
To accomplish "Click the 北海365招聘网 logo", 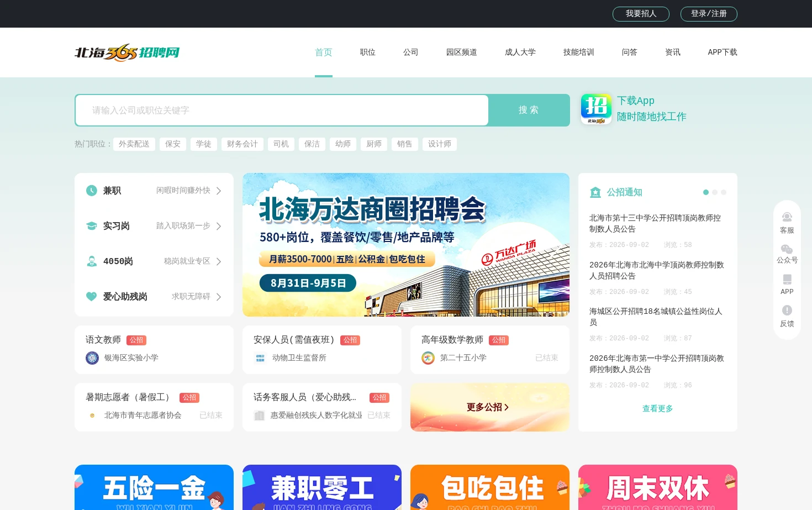I will pos(127,52).
